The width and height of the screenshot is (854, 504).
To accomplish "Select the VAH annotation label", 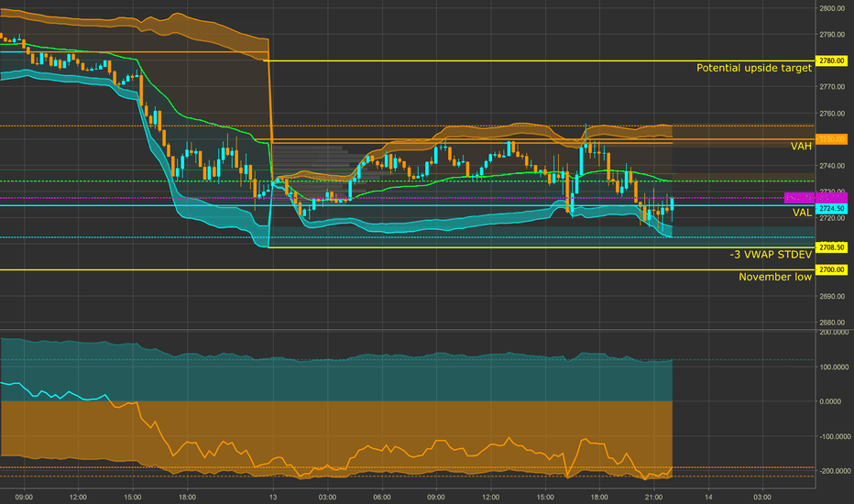I will (801, 146).
